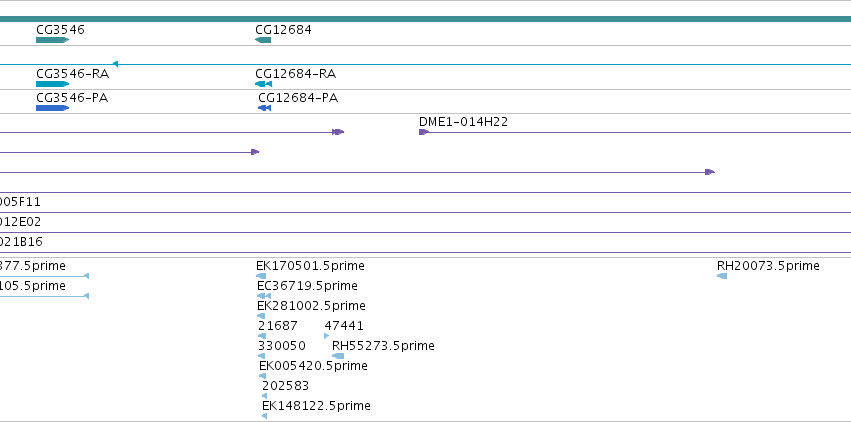Screen dimensions: 851x422
Task: Click the partially visible 021B16 label
Action: (21, 242)
